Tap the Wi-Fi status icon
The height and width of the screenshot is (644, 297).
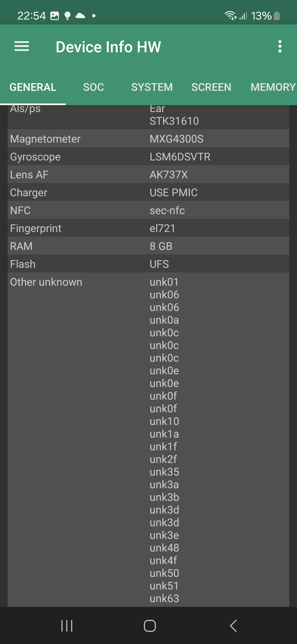click(x=230, y=16)
